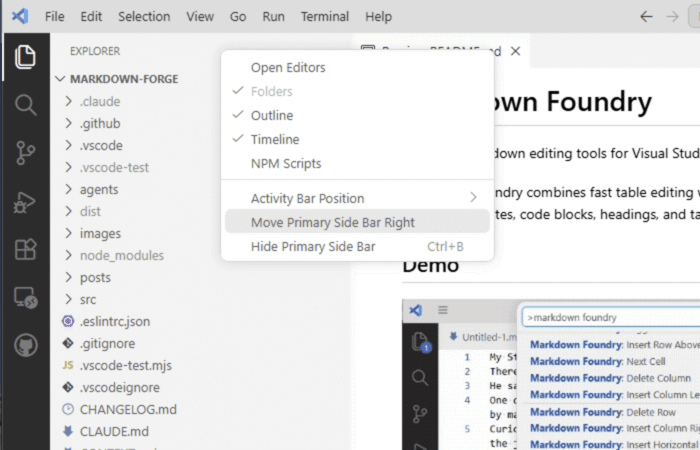Open Source Control view in activity bar
The image size is (700, 450).
(x=25, y=153)
